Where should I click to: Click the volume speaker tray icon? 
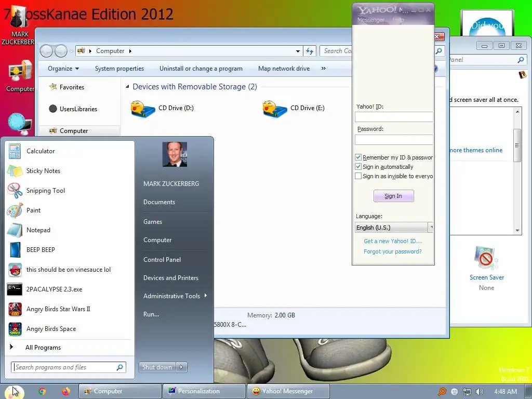tap(479, 392)
